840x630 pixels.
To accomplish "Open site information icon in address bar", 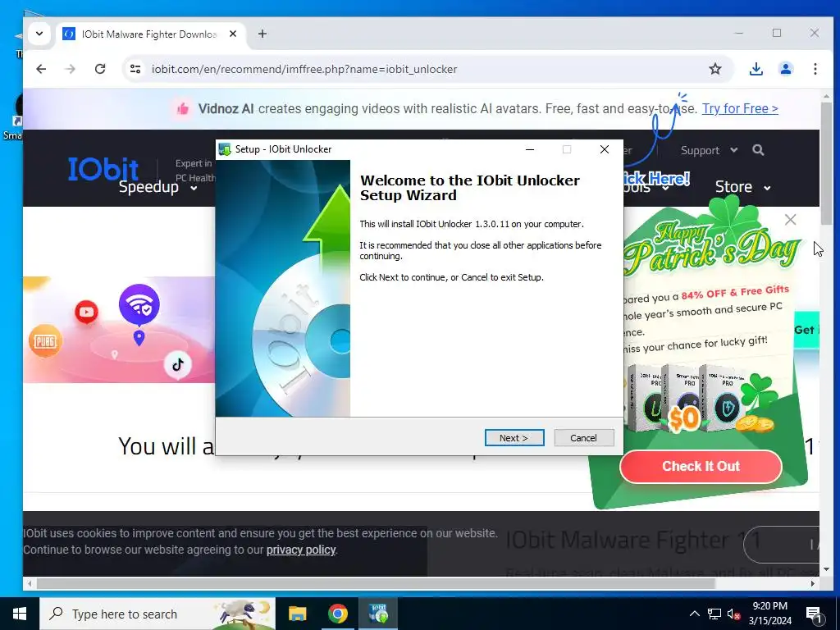I will click(x=135, y=69).
